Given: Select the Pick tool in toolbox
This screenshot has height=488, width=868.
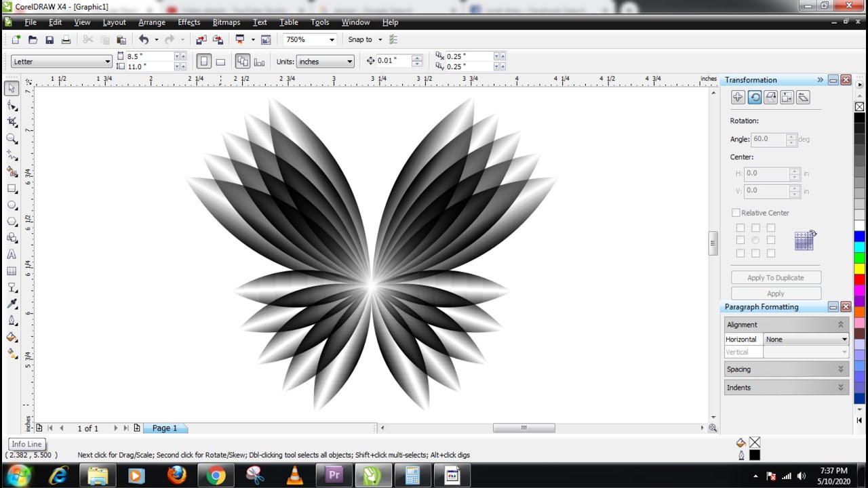Looking at the screenshot, I should point(12,89).
